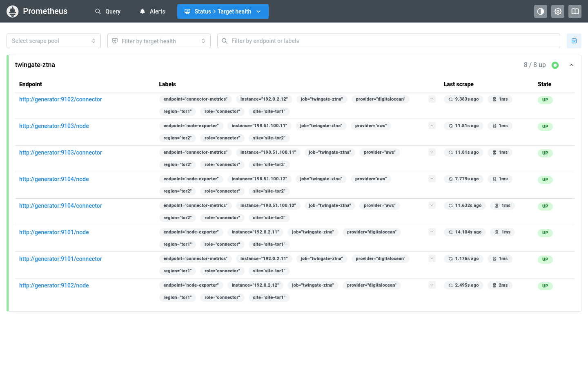588x368 pixels.
Task: Click the 2ms scrape duration badge
Action: pyautogui.click(x=500, y=285)
